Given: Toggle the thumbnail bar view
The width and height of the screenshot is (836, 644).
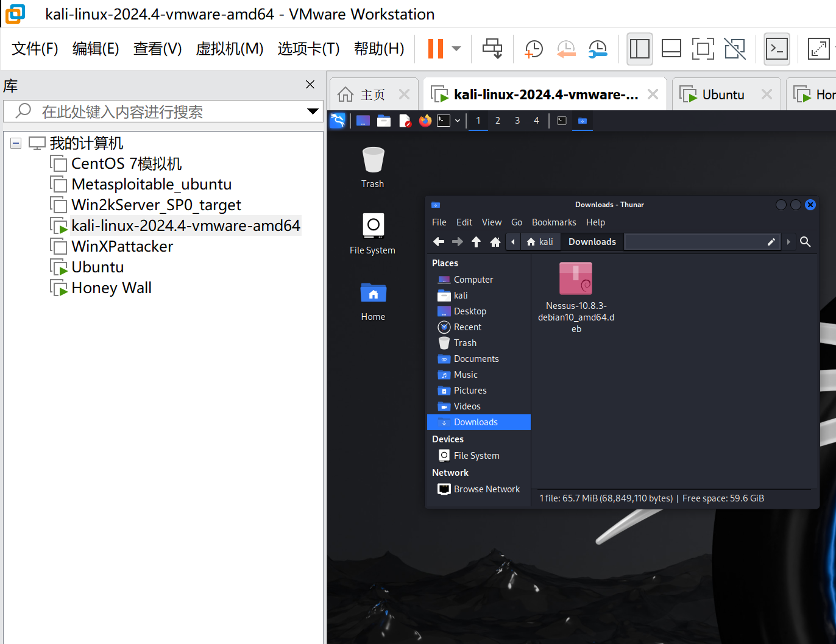Looking at the screenshot, I should (671, 49).
